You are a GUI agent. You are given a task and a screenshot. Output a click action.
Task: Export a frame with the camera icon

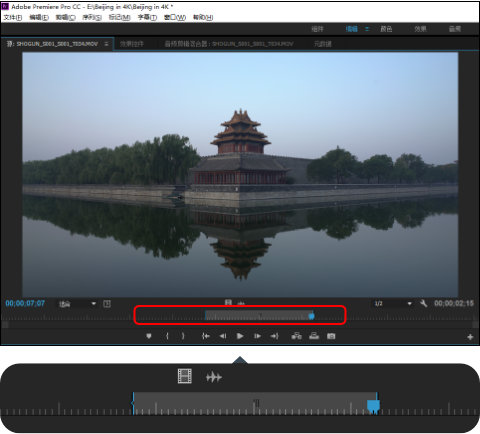coord(331,336)
